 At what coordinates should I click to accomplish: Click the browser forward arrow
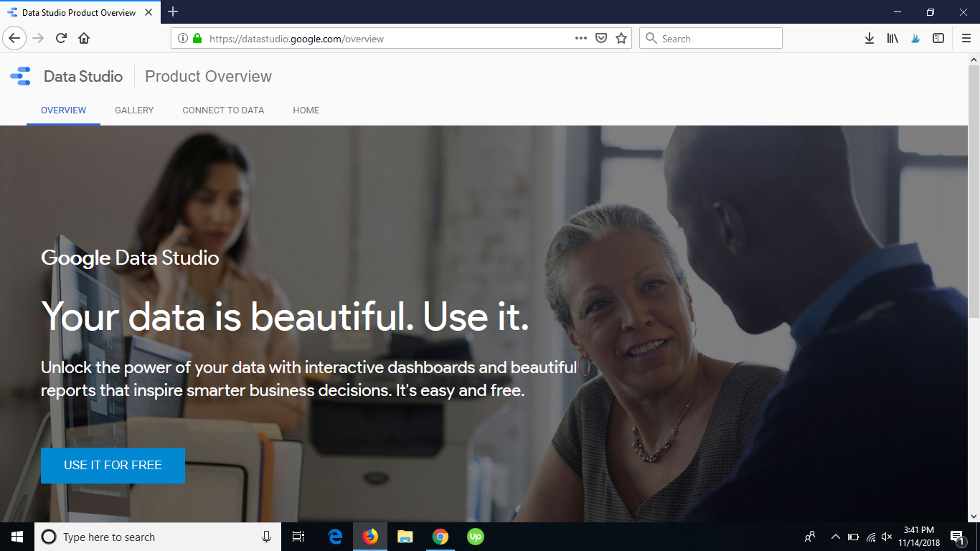point(38,39)
